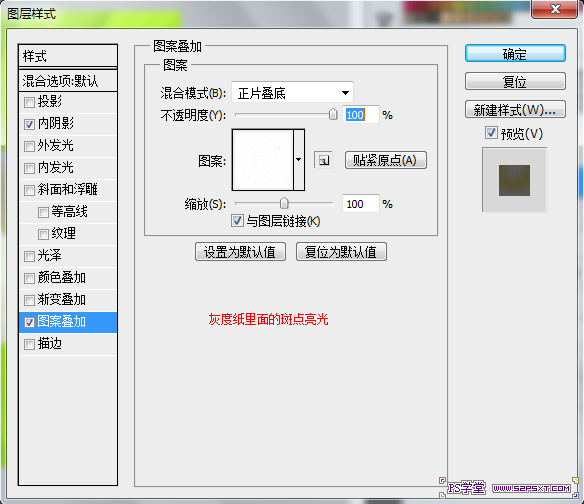This screenshot has height=504, width=584.
Task: Open the 内阴影 style settings
Action: pos(56,124)
